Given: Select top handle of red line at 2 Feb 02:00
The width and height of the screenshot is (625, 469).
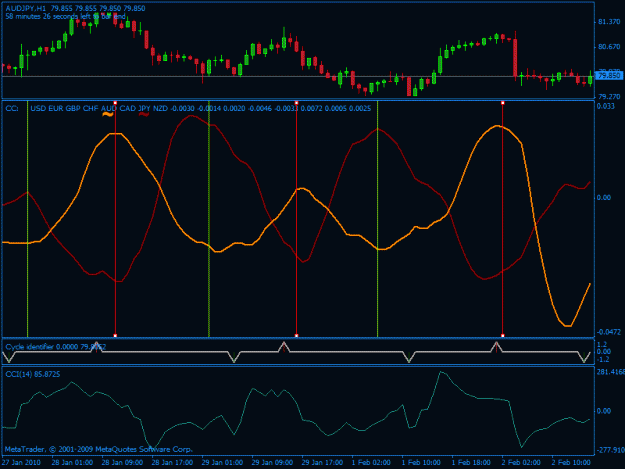Looking at the screenshot, I should 503,103.
